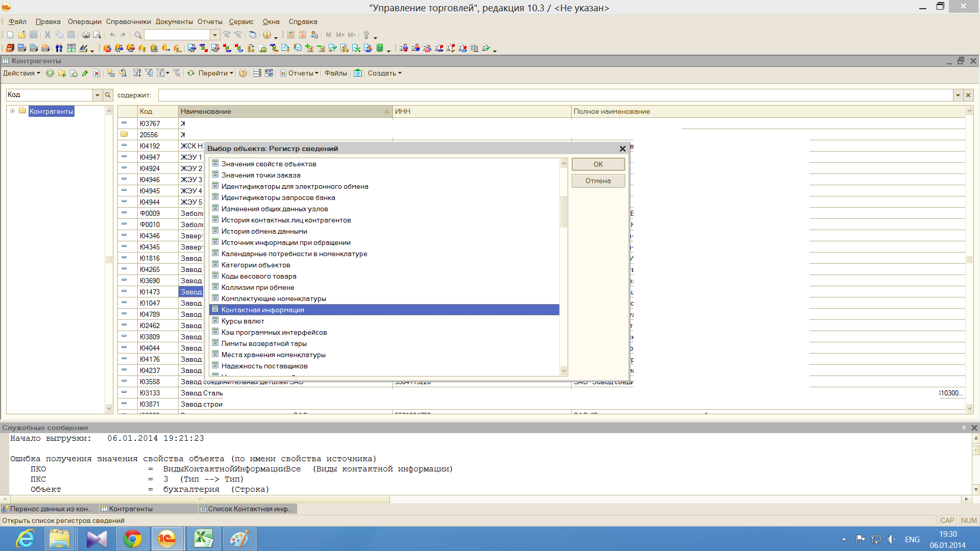The width and height of the screenshot is (980, 551).
Task: Click the magnifier Search icon in the main toolbar
Action: (x=138, y=35)
